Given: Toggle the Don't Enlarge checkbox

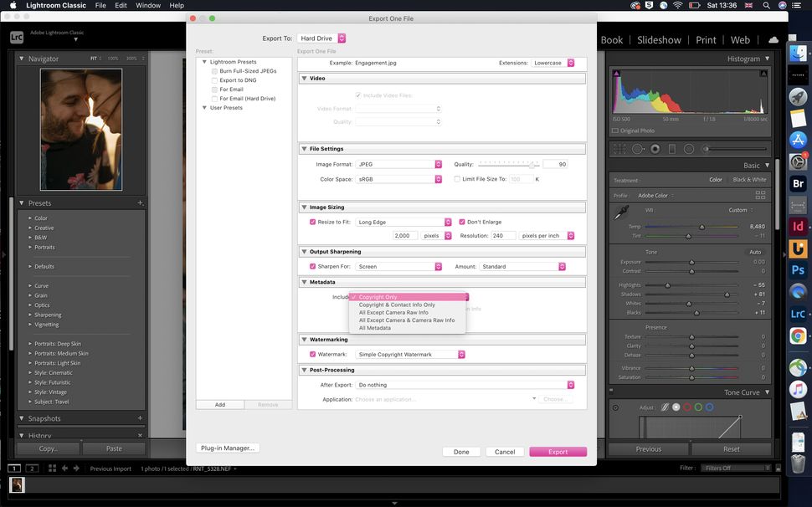Looking at the screenshot, I should 462,222.
